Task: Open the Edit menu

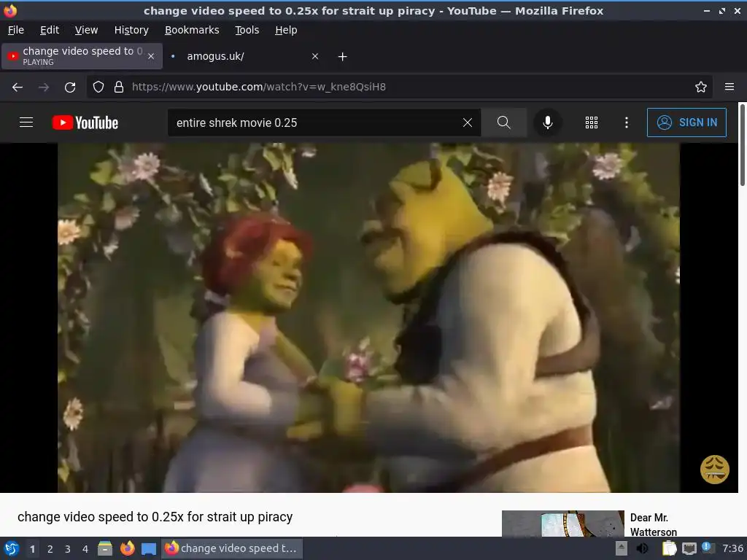Action: point(50,30)
